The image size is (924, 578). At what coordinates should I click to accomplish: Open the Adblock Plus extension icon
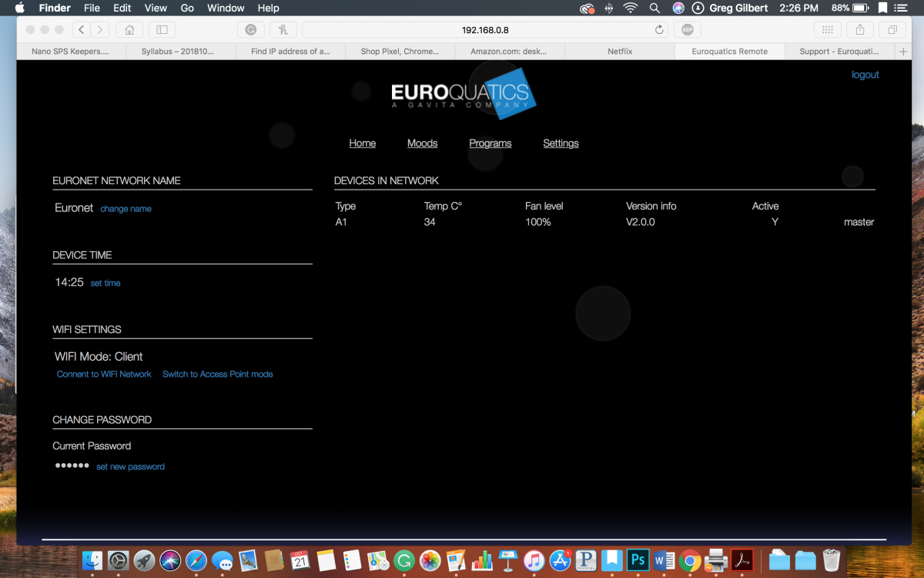(x=687, y=30)
